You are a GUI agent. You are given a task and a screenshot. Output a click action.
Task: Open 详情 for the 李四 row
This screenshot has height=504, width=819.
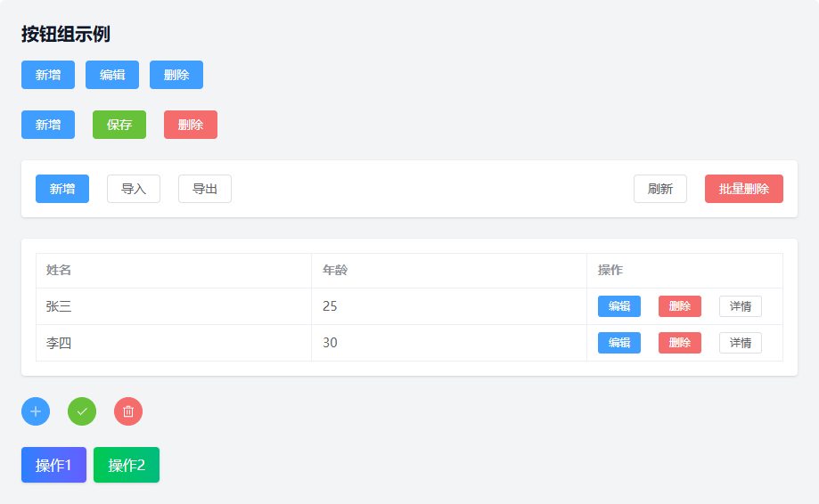coord(741,343)
